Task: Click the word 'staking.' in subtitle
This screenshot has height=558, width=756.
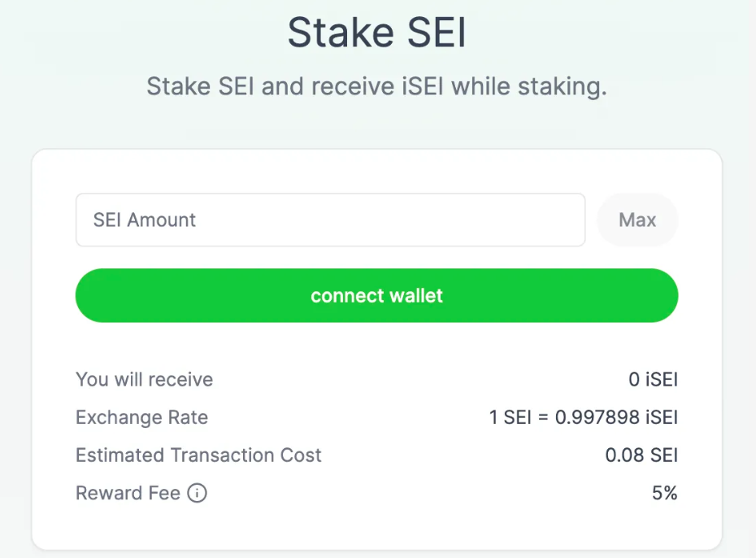Action: (563, 87)
